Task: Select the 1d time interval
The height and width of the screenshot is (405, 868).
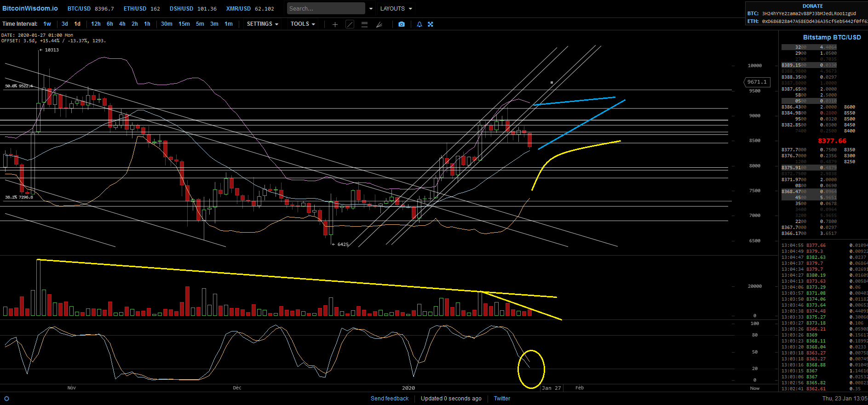Action: pyautogui.click(x=77, y=24)
